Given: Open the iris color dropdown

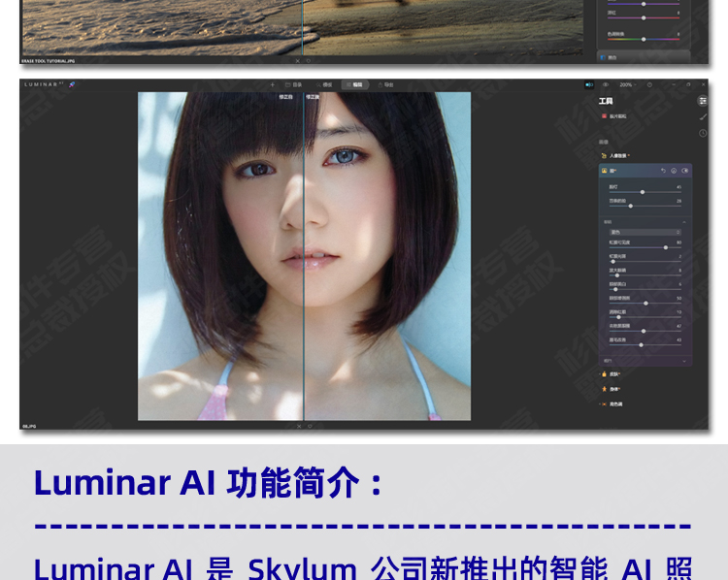Looking at the screenshot, I should pos(645,232).
